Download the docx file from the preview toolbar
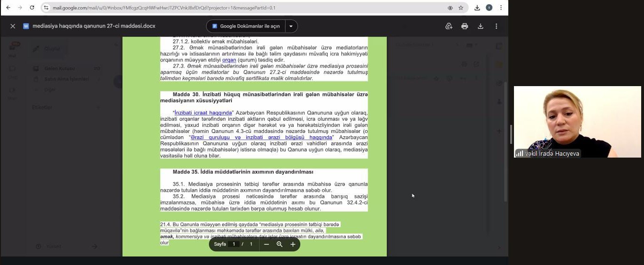Viewport: 644px width, 265px height. click(480, 26)
